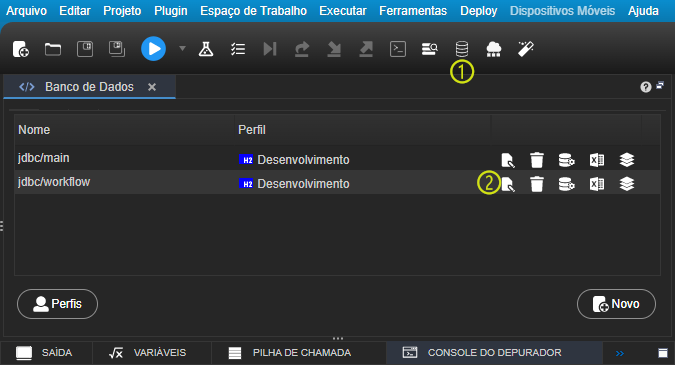This screenshot has height=365, width=675.
Task: Show more bottom tabs with double chevron
Action: [x=619, y=353]
